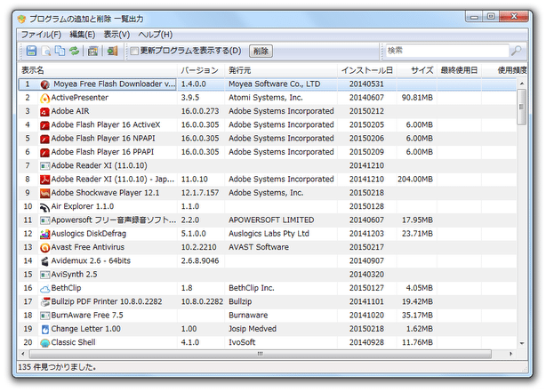Click the copy pages toolbar icon
This screenshot has height=392, width=546.
pos(60,51)
